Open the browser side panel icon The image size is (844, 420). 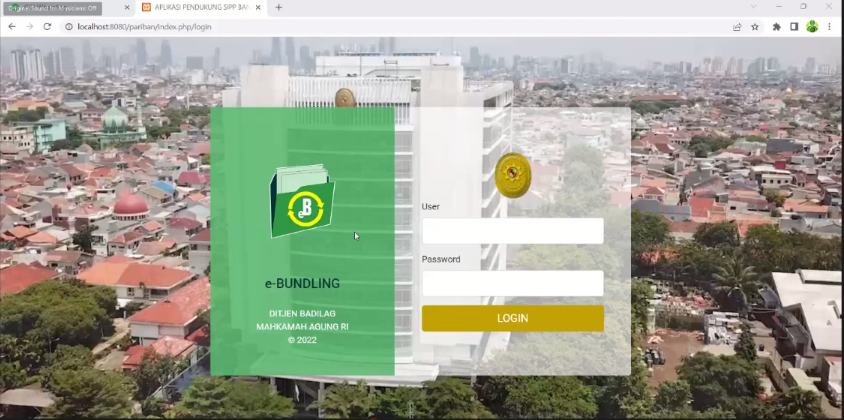pyautogui.click(x=794, y=26)
